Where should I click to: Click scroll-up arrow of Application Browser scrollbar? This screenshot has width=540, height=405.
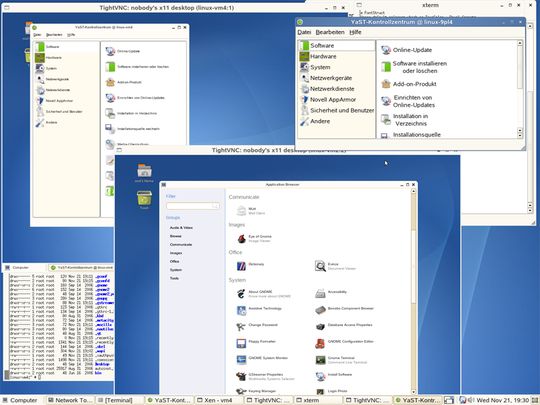tap(413, 191)
